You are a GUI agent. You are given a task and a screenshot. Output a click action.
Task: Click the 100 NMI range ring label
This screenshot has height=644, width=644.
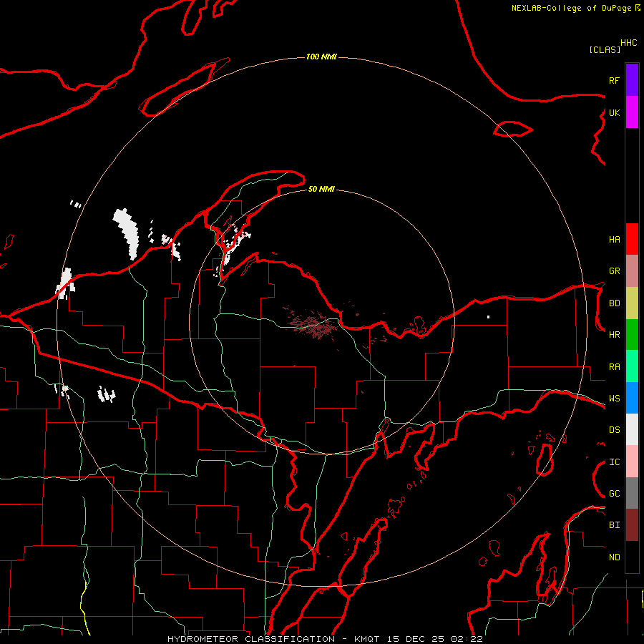tap(321, 57)
